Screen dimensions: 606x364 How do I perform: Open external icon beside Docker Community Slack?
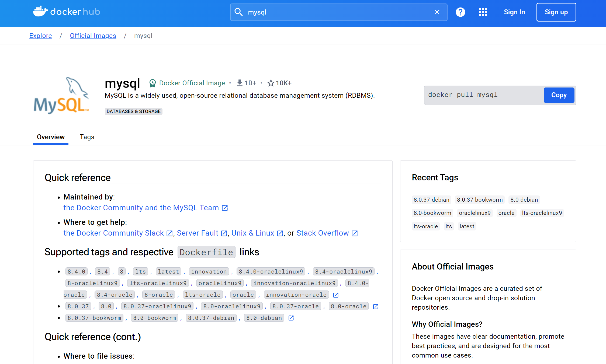(x=169, y=233)
